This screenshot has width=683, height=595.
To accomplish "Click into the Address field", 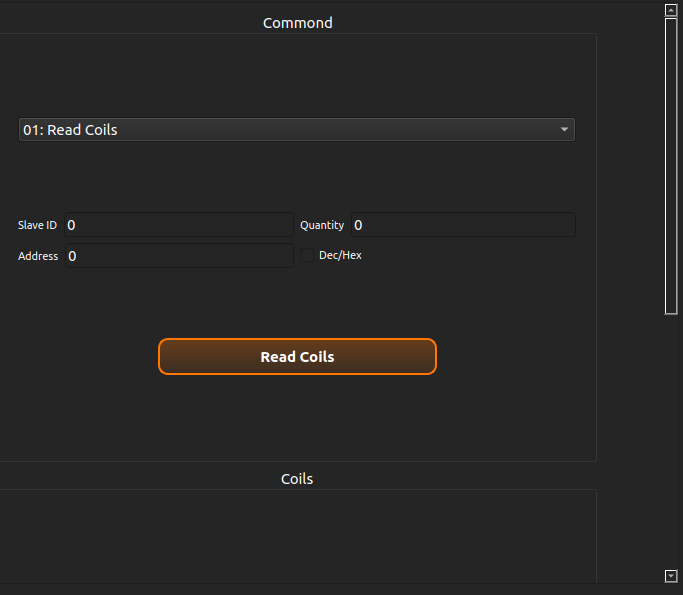I will pos(178,256).
